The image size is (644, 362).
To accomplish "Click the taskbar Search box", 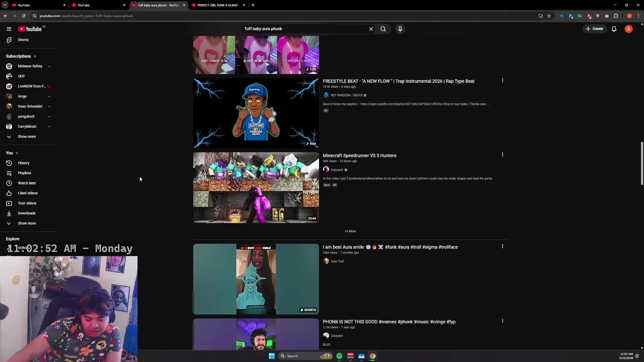I will point(305,356).
